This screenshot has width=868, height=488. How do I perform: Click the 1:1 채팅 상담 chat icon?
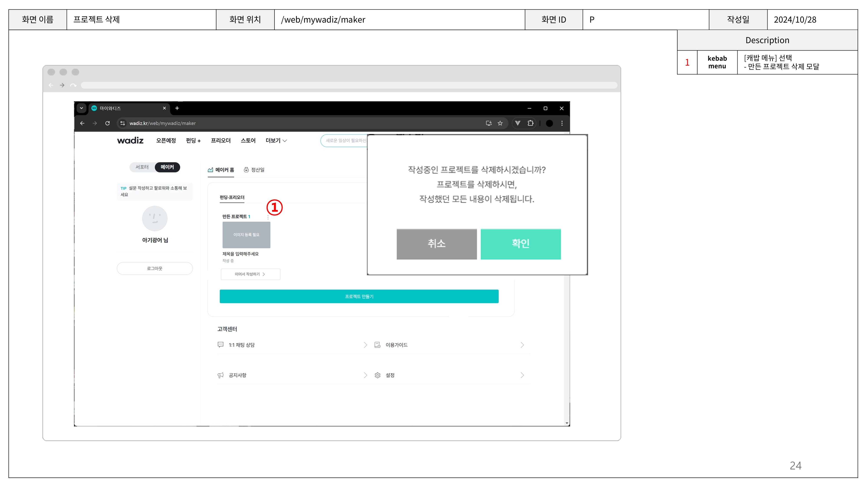tap(220, 345)
